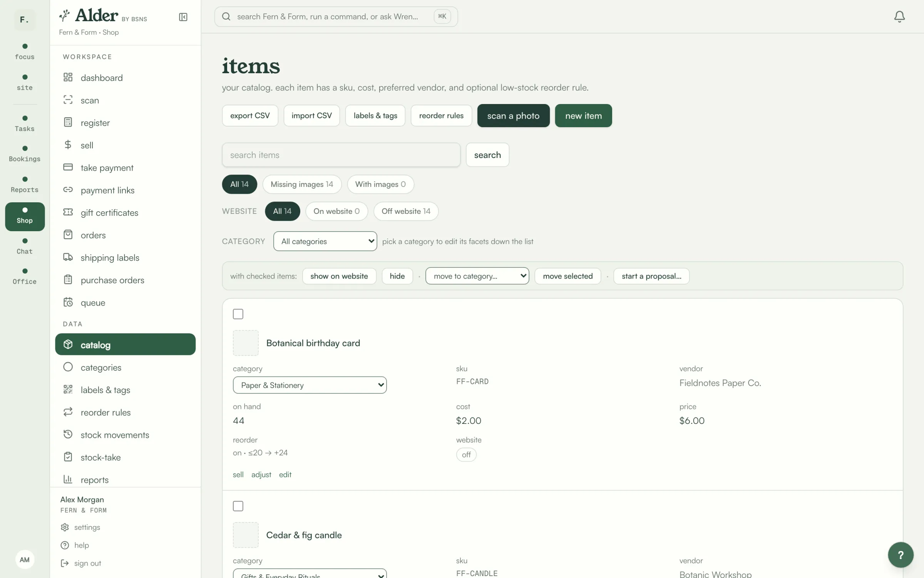Switch to the Reports workspace
This screenshot has width=924, height=578.
(x=25, y=185)
